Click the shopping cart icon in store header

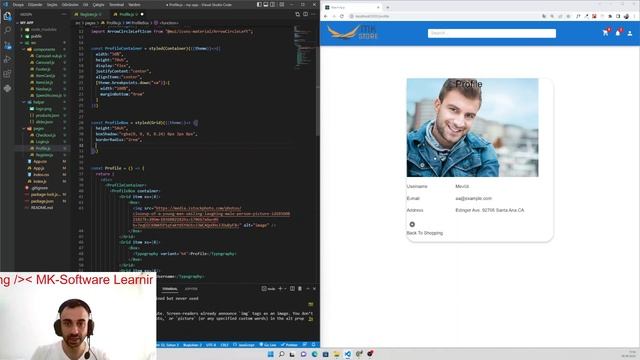(606, 33)
